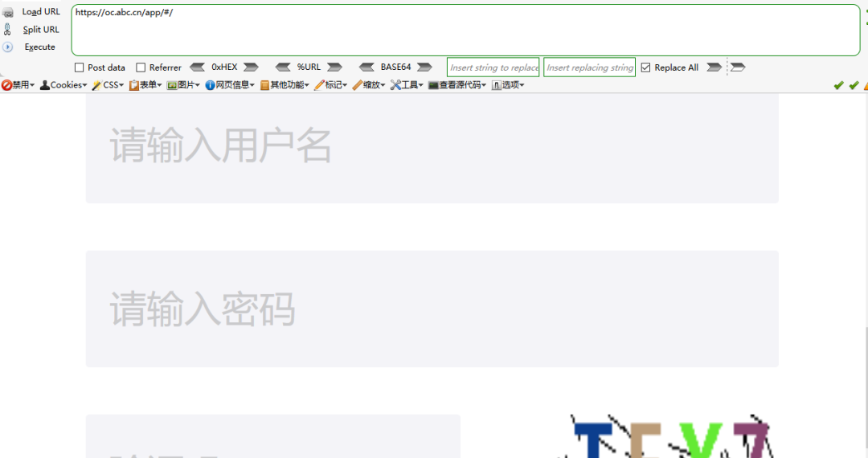The height and width of the screenshot is (458, 868).
Task: Click the second green checkmark status icon
Action: (x=854, y=85)
